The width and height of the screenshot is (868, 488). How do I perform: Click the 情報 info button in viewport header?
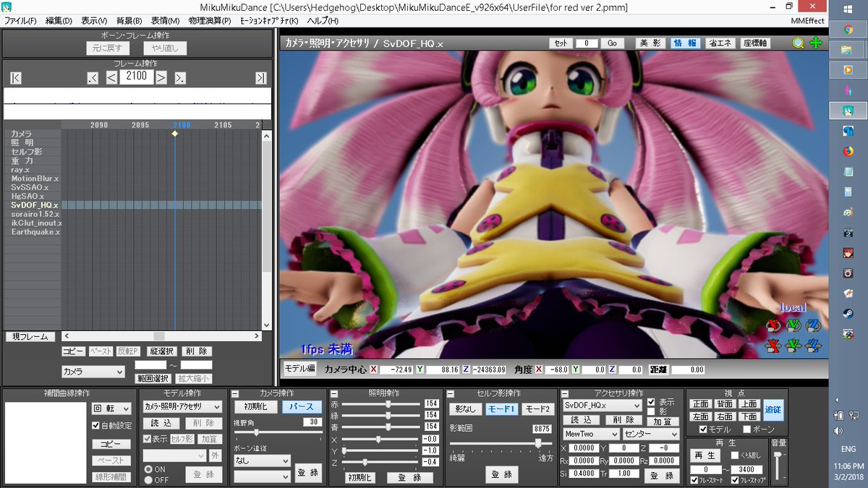pyautogui.click(x=685, y=43)
